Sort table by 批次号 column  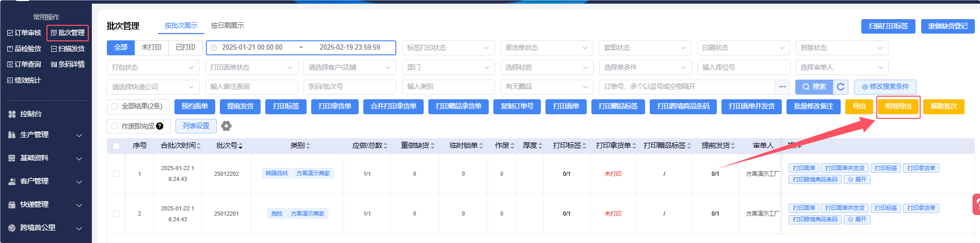pos(240,146)
